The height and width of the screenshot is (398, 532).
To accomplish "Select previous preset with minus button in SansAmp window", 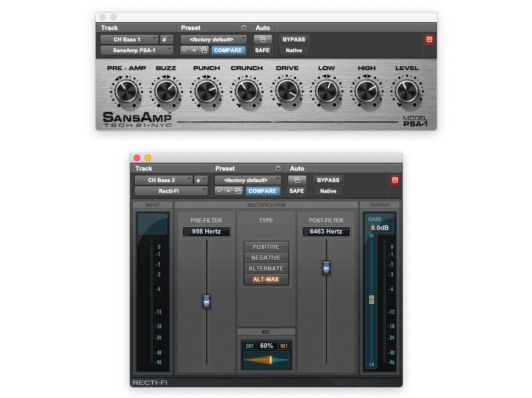I will pos(185,50).
